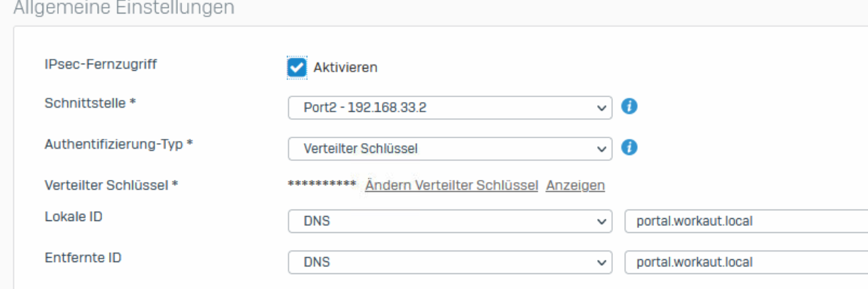868x289 pixels.
Task: Click the IPsec-Fernzugriff label
Action: (x=101, y=64)
